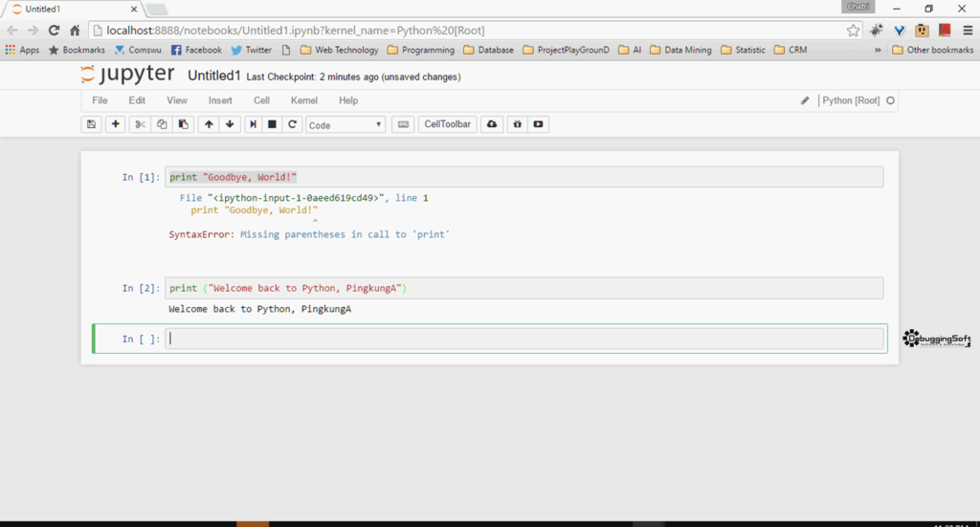980x527 pixels.
Task: Paste cell below icon
Action: click(183, 124)
